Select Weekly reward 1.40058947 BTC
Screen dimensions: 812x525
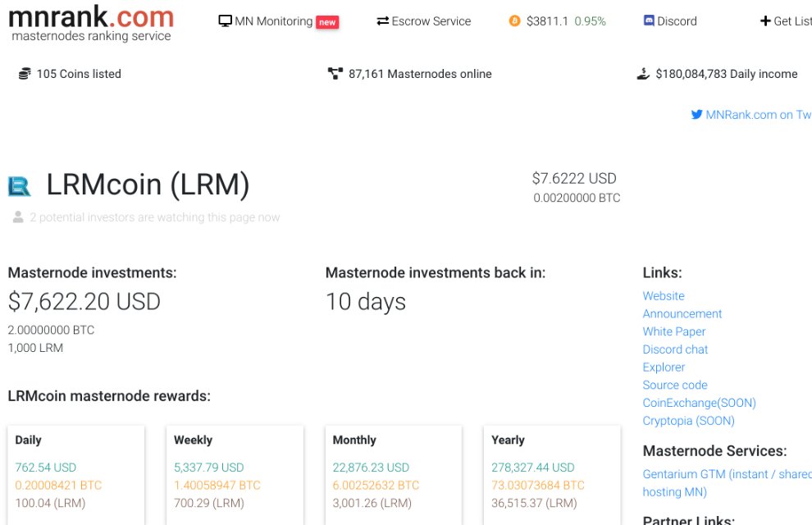[x=217, y=485]
